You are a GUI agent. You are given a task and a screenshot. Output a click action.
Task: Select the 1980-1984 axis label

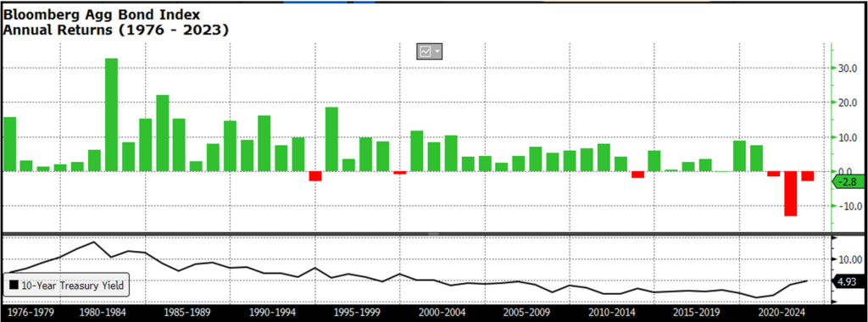[x=102, y=312]
